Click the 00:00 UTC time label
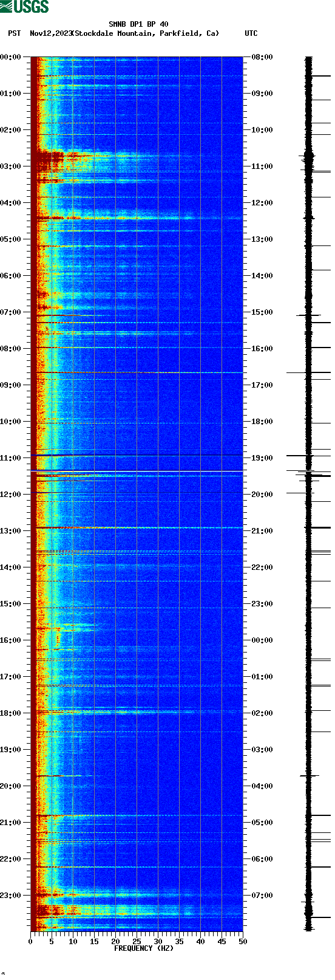Image resolution: width=335 pixels, height=980 pixels. pos(262,640)
